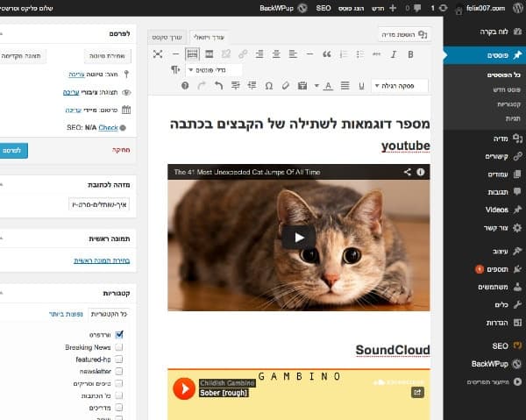Click the שמירת טיוטה save draft button
526x420 pixels.
pos(107,56)
